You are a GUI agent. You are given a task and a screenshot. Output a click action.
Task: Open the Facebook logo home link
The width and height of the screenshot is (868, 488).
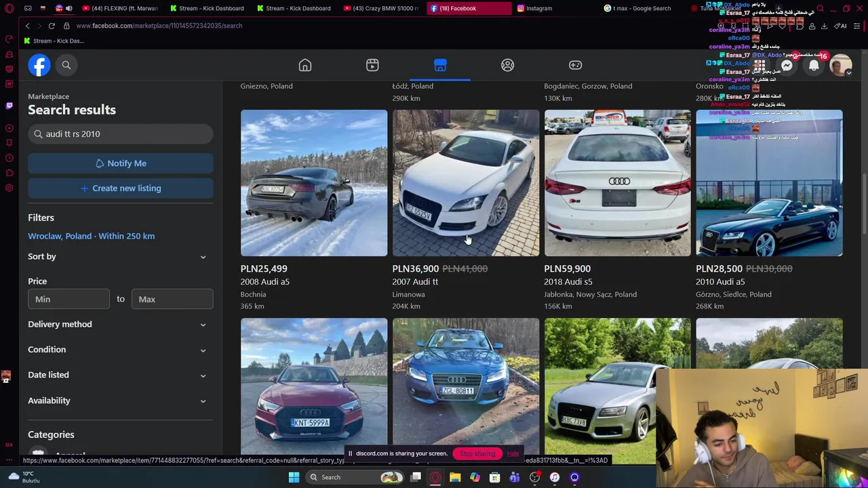pyautogui.click(x=39, y=65)
